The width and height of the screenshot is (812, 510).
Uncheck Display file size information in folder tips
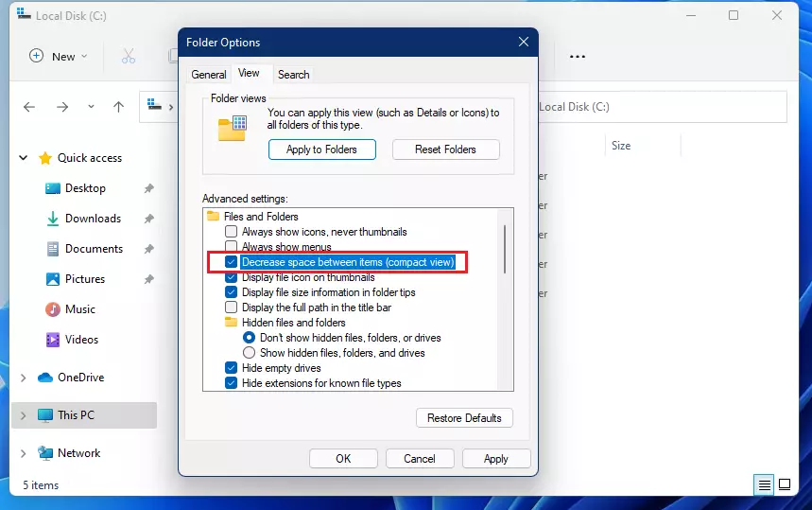232,292
